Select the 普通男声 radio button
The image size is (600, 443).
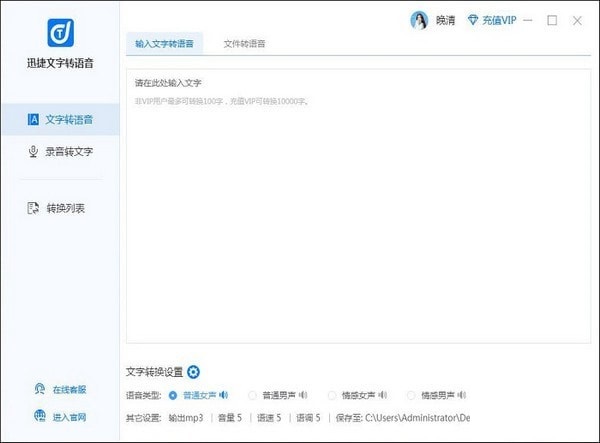[253, 394]
